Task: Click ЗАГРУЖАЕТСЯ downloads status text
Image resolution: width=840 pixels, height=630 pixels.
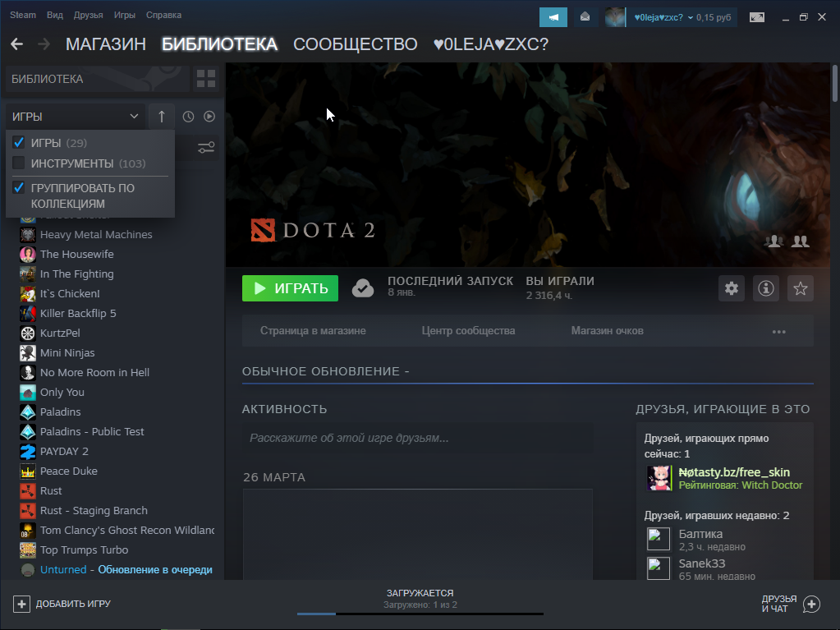Action: coord(420,593)
